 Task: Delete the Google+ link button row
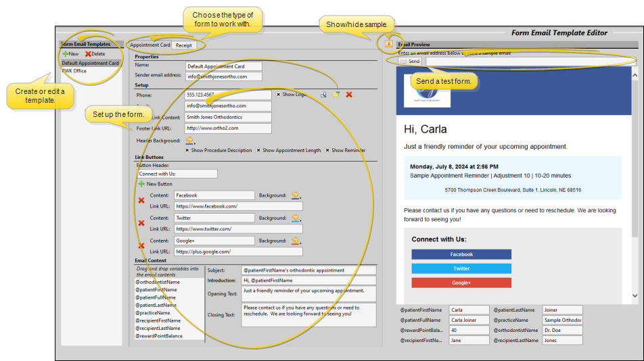[x=141, y=245]
